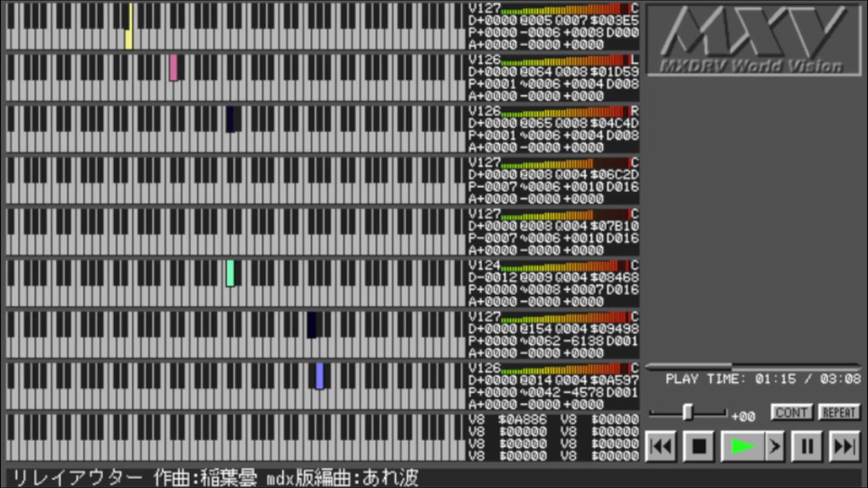Click the pitch slider handle next to +00
Viewport: 868px width, 488px height.
(687, 412)
